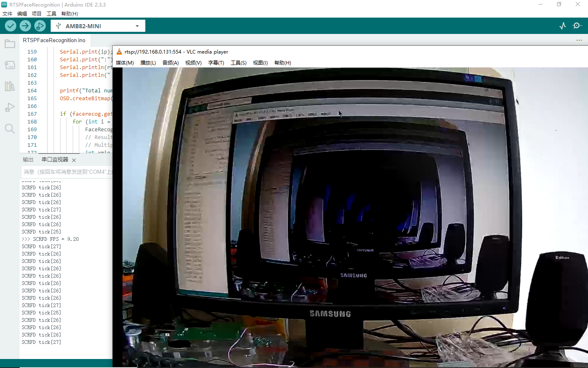Open the Search sidebar icon
Screen dimensions: 588x368
pos(10,129)
